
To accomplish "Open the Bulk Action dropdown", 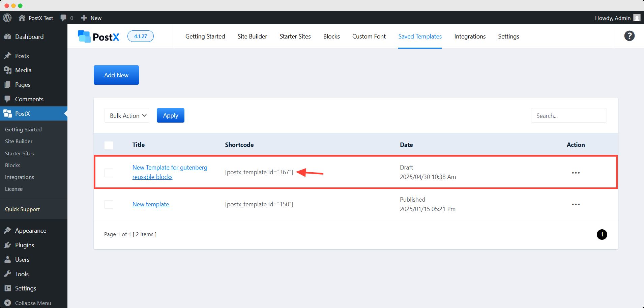I will pos(127,115).
